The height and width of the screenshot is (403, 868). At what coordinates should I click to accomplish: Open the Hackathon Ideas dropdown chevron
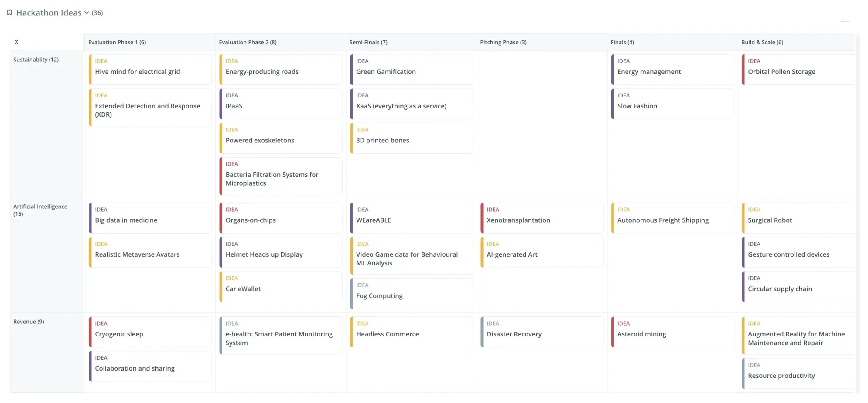pyautogui.click(x=87, y=13)
